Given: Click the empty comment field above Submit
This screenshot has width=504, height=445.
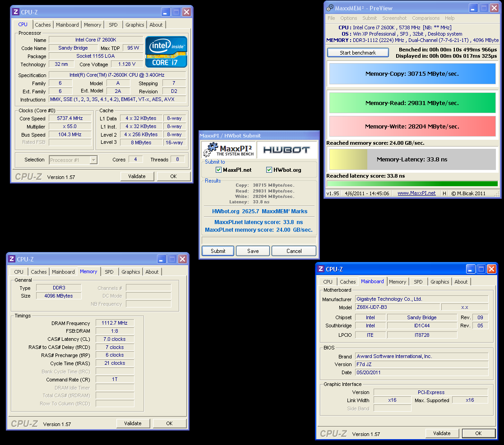Looking at the screenshot, I should click(259, 240).
